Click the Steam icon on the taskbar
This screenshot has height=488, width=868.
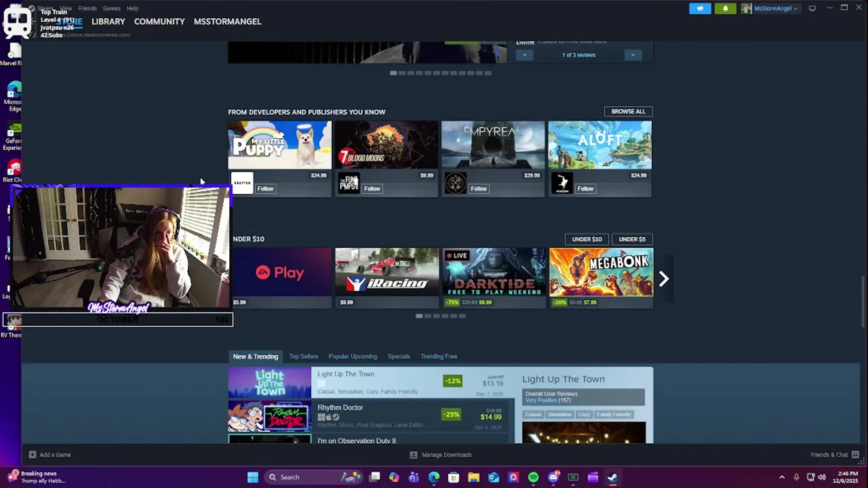tap(612, 477)
